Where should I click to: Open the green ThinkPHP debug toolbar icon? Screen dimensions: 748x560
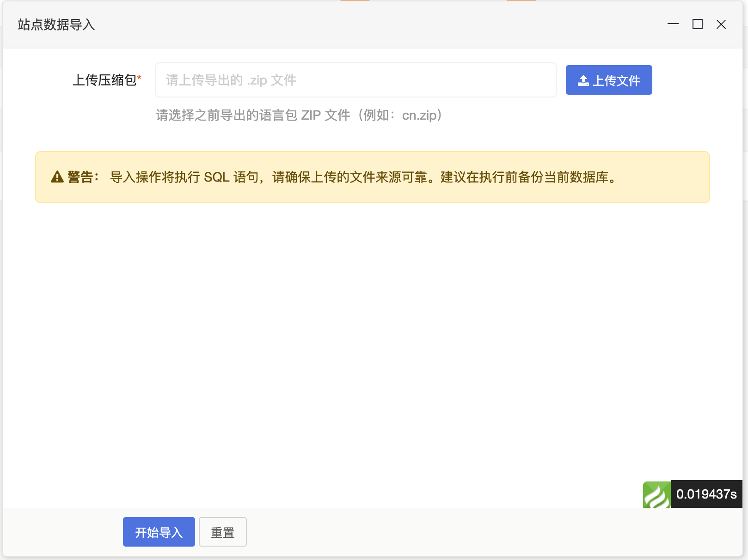click(x=656, y=495)
